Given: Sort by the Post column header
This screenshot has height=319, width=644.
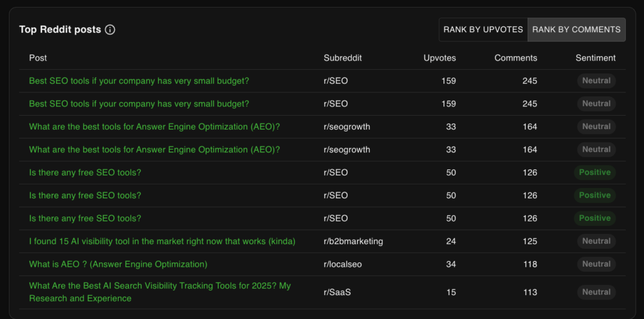Looking at the screenshot, I should tap(38, 58).
